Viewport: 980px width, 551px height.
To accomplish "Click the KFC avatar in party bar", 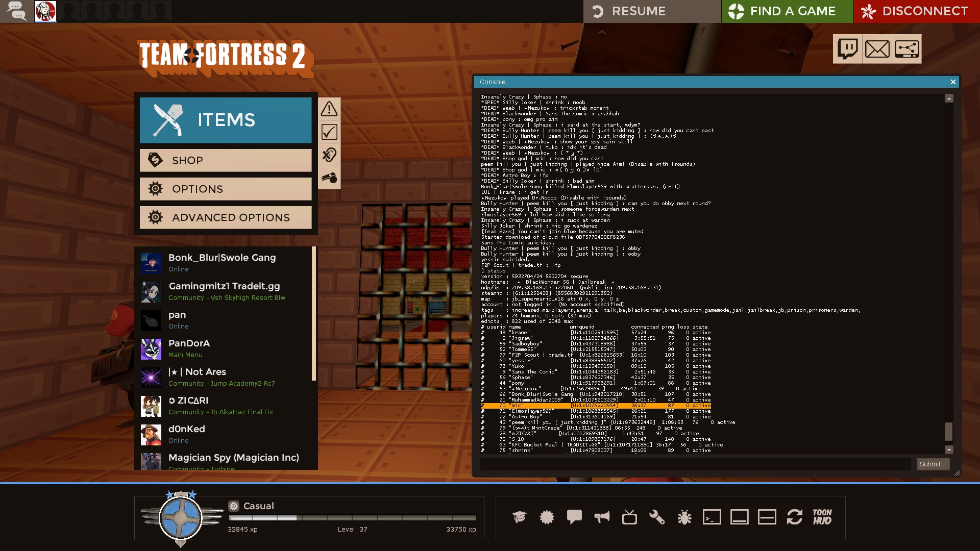I will (45, 11).
